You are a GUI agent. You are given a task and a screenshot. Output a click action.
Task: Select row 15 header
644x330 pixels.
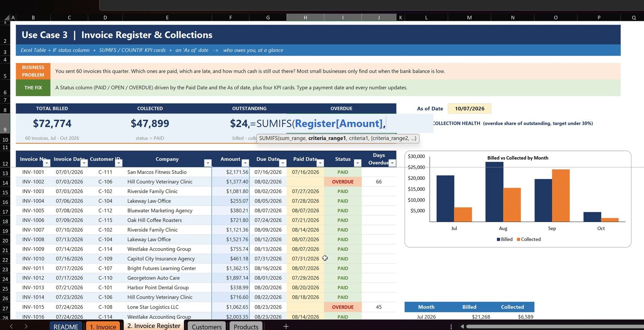pyautogui.click(x=5, y=192)
